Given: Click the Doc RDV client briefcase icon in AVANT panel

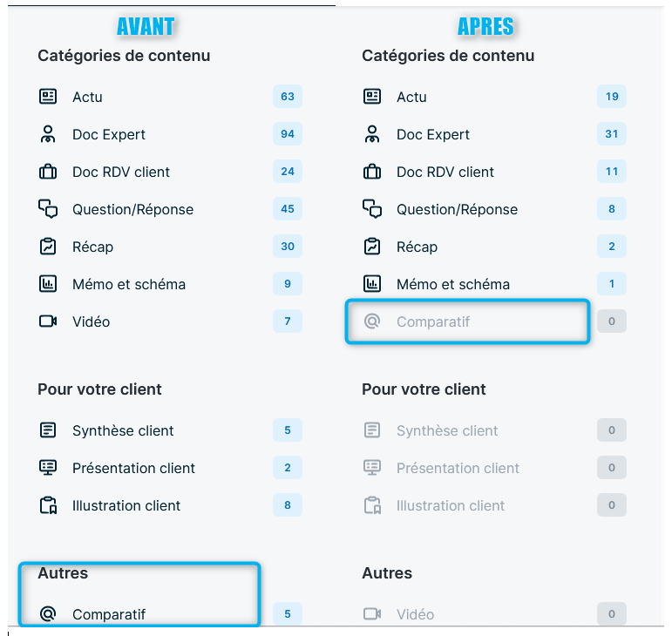Looking at the screenshot, I should pyautogui.click(x=48, y=172).
